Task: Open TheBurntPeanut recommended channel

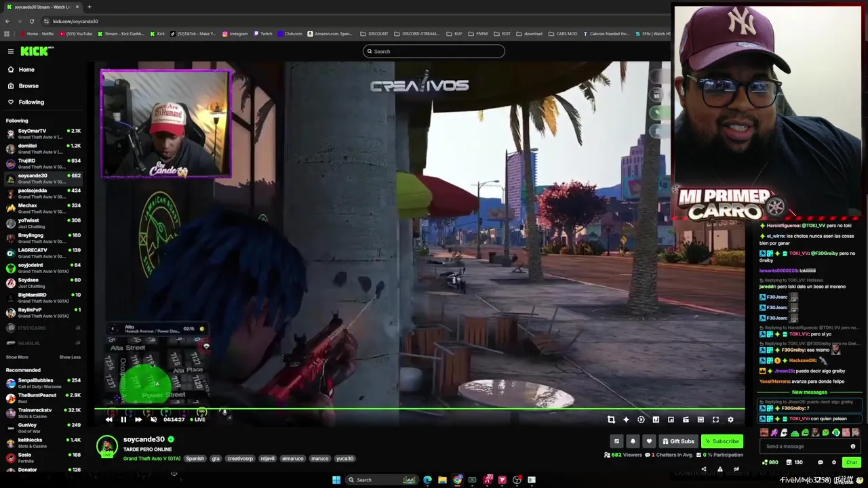Action: (x=43, y=398)
